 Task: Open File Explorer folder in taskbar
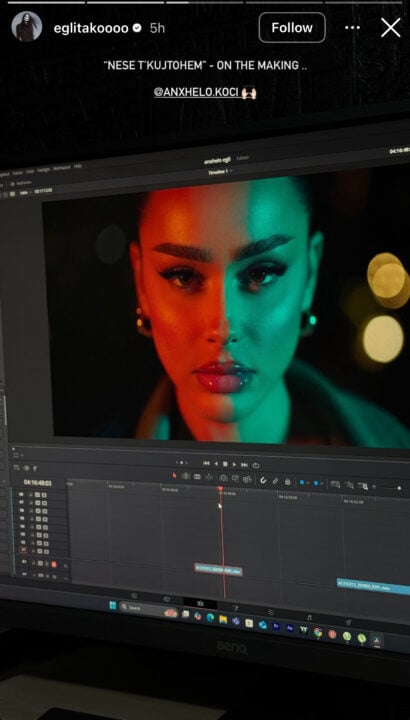(x=223, y=619)
